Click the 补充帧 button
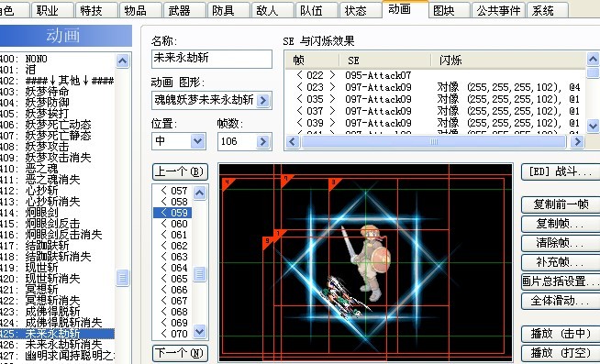 tap(561, 262)
